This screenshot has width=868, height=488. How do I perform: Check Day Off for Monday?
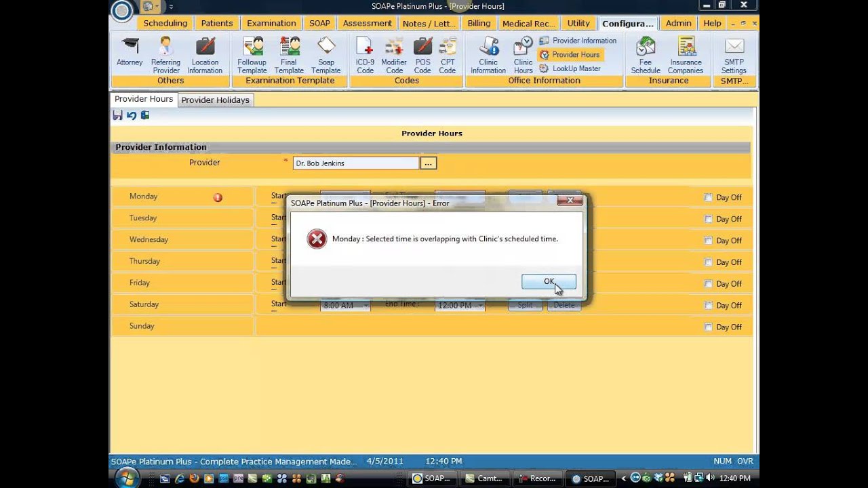709,197
